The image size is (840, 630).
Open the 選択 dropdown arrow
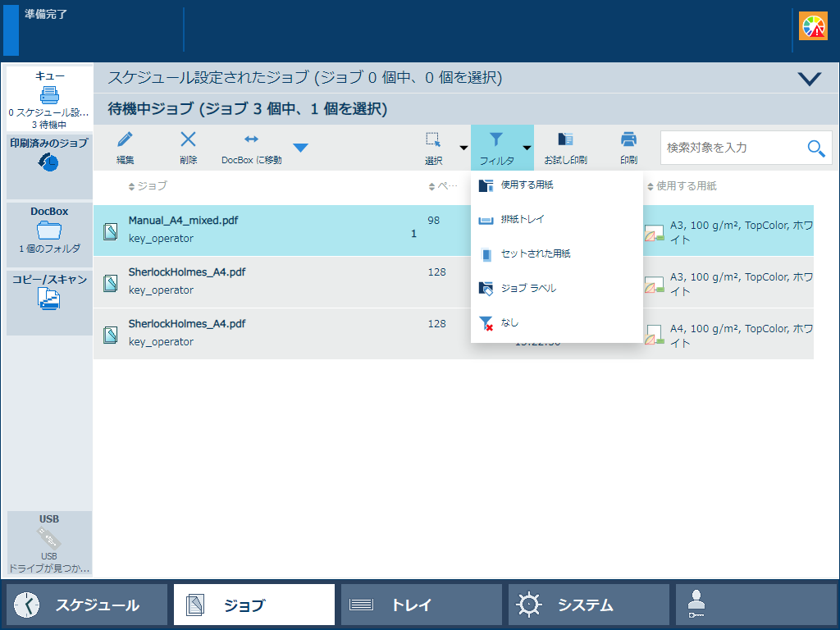(463, 148)
